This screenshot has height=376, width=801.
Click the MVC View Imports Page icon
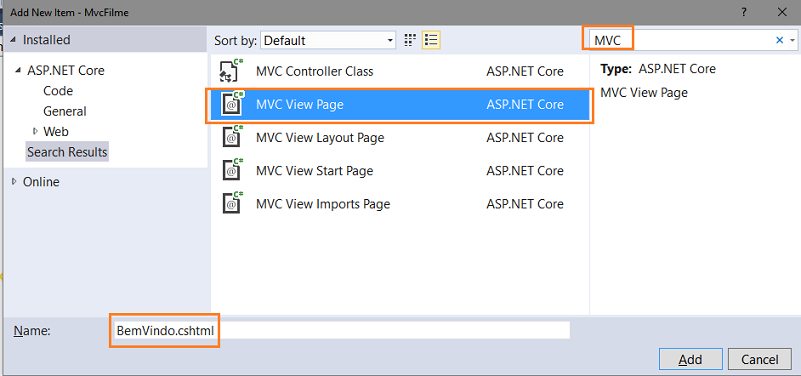[x=231, y=204]
